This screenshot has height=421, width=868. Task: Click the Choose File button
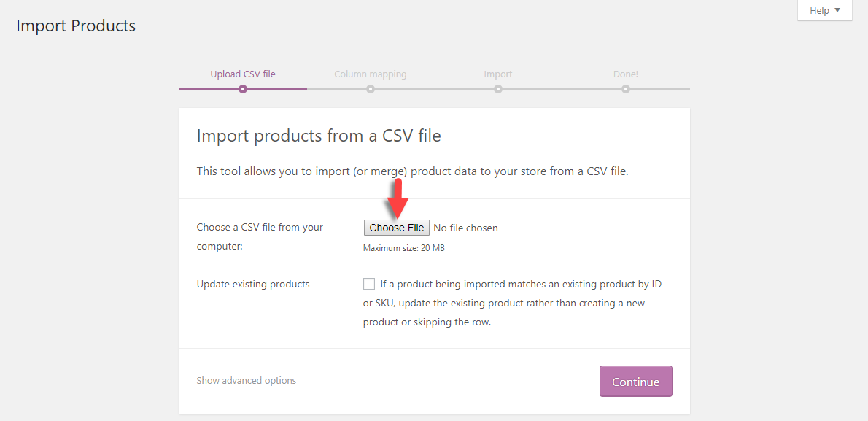[396, 228]
